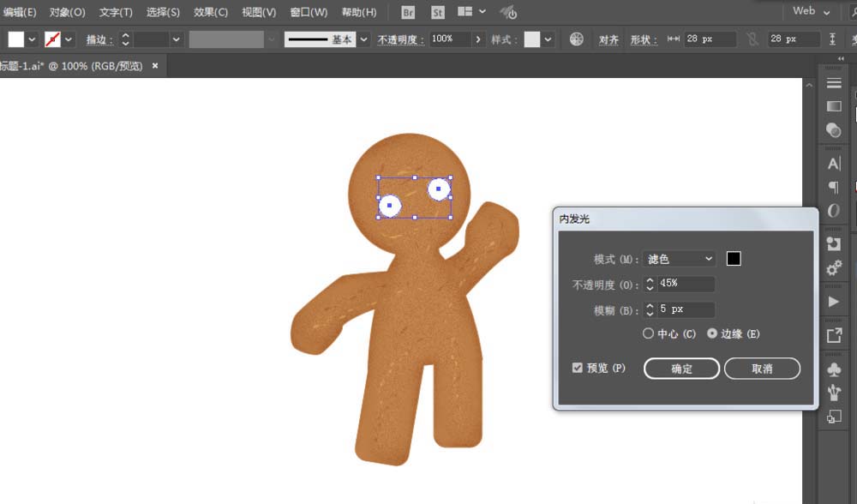Step the Inner Glow opacity value stepper
Image resolution: width=857 pixels, height=504 pixels.
pyautogui.click(x=650, y=284)
